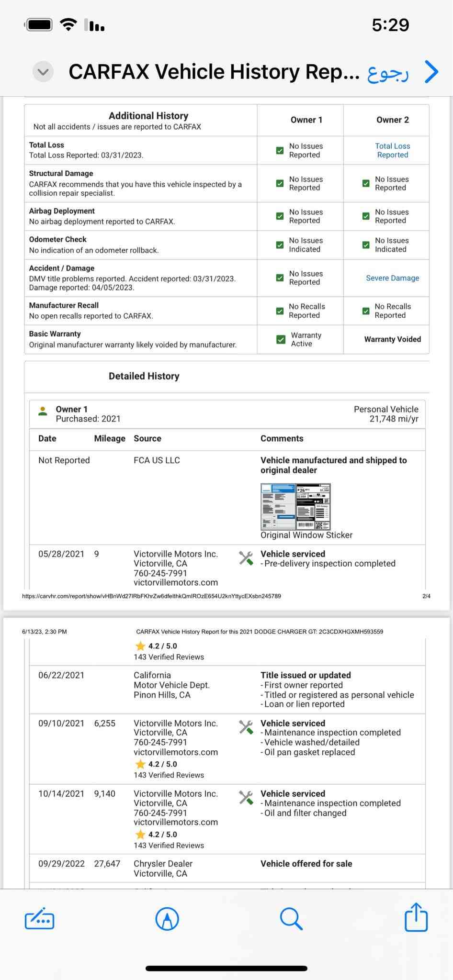
Task: Tap the Wi-Fi status icon
Action: pos(68,25)
